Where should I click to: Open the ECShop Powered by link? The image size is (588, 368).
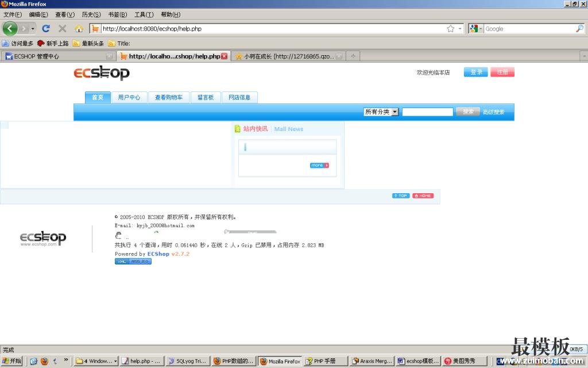pyautogui.click(x=158, y=254)
